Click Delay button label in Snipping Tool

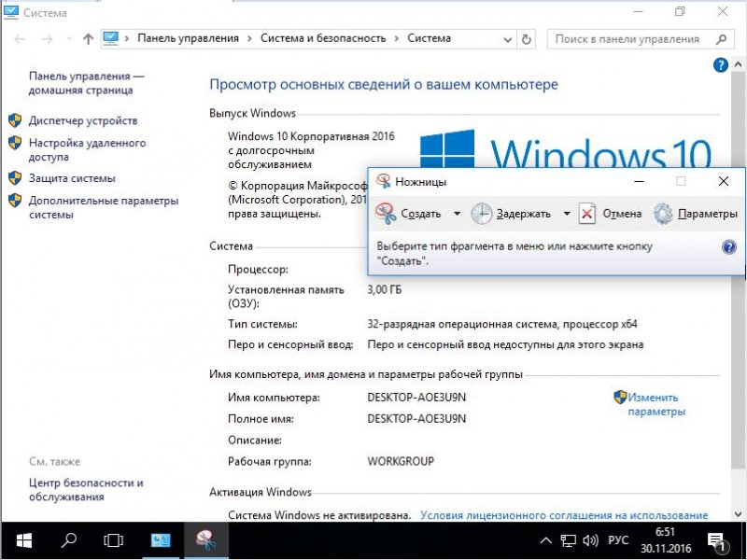tap(523, 214)
